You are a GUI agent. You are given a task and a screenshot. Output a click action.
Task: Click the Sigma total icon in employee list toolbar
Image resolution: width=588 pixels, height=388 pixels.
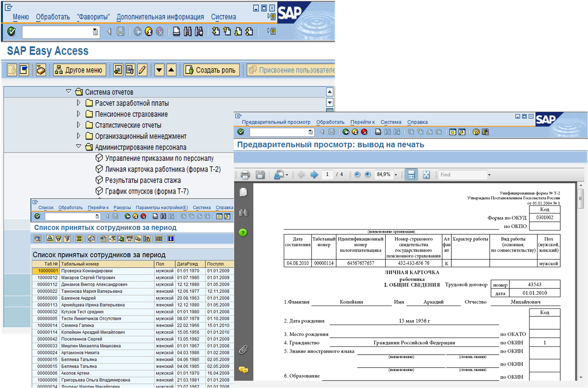click(79, 239)
